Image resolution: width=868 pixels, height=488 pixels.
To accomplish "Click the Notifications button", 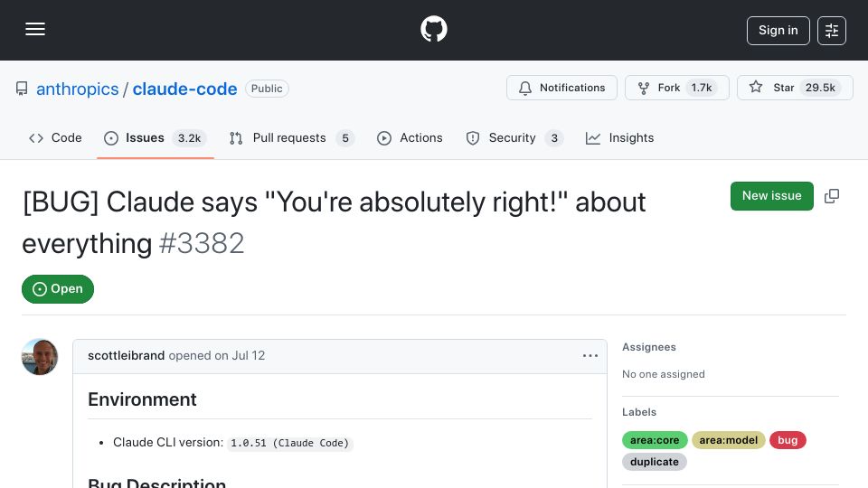I will pyautogui.click(x=561, y=88).
